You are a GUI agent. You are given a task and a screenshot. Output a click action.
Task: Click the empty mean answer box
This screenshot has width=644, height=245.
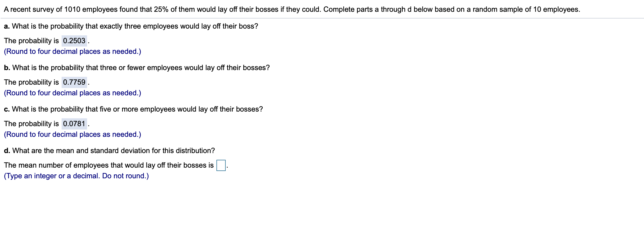pyautogui.click(x=220, y=165)
